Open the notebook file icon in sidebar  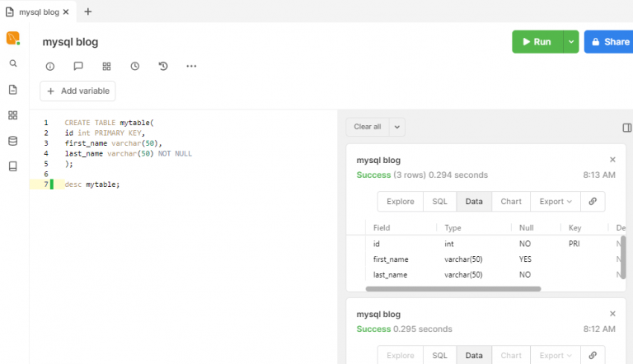12,90
